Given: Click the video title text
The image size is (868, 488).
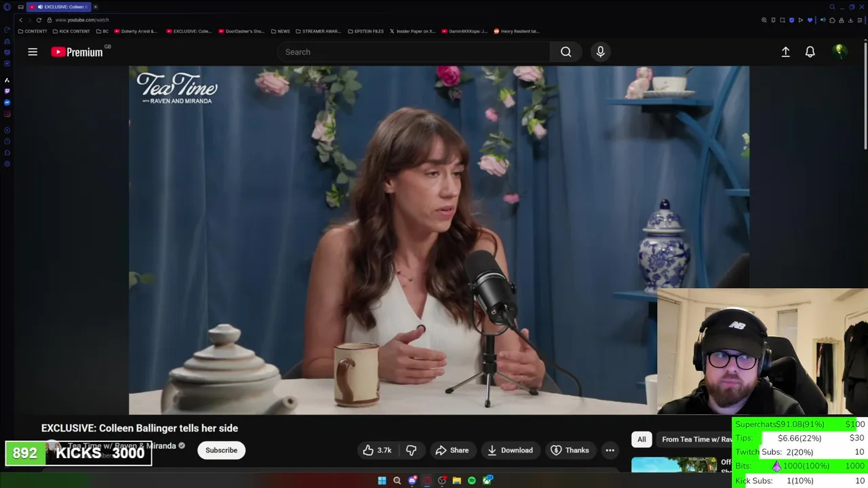Looking at the screenshot, I should click(140, 428).
